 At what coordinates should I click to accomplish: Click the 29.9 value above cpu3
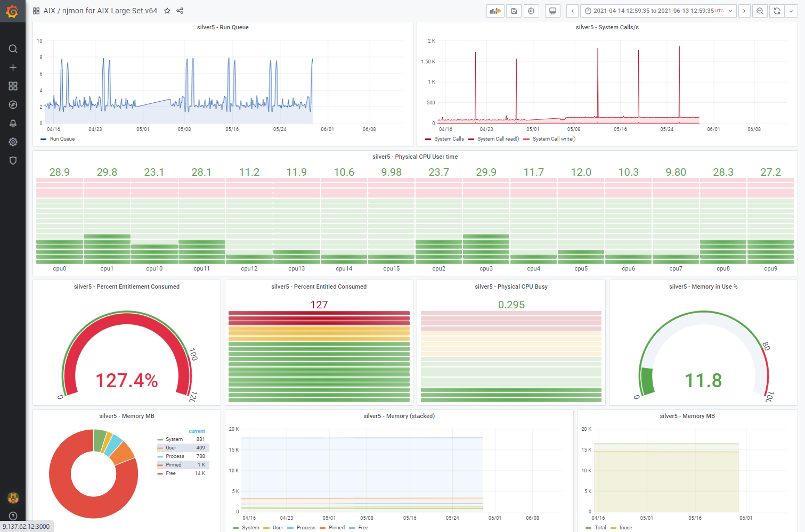[486, 172]
